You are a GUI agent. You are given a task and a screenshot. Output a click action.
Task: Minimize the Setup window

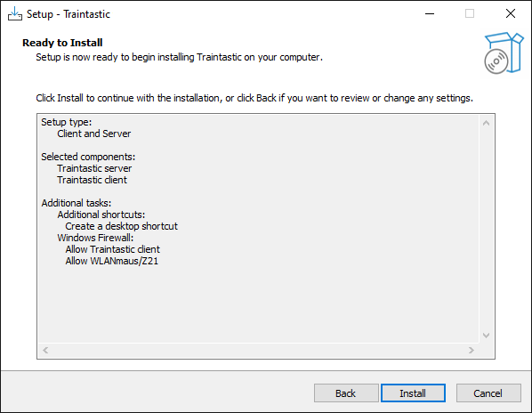coord(430,14)
